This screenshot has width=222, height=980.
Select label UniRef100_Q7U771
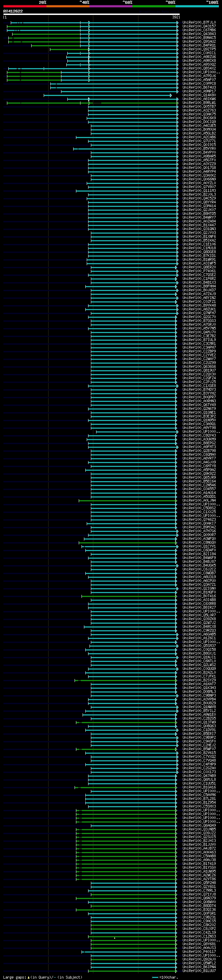pyautogui.click(x=199, y=141)
